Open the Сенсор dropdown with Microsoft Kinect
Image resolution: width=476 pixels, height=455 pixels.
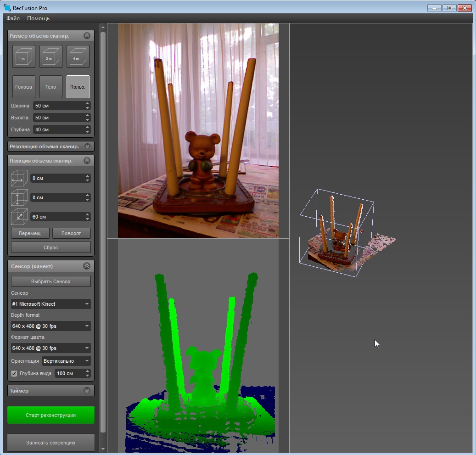click(50, 304)
